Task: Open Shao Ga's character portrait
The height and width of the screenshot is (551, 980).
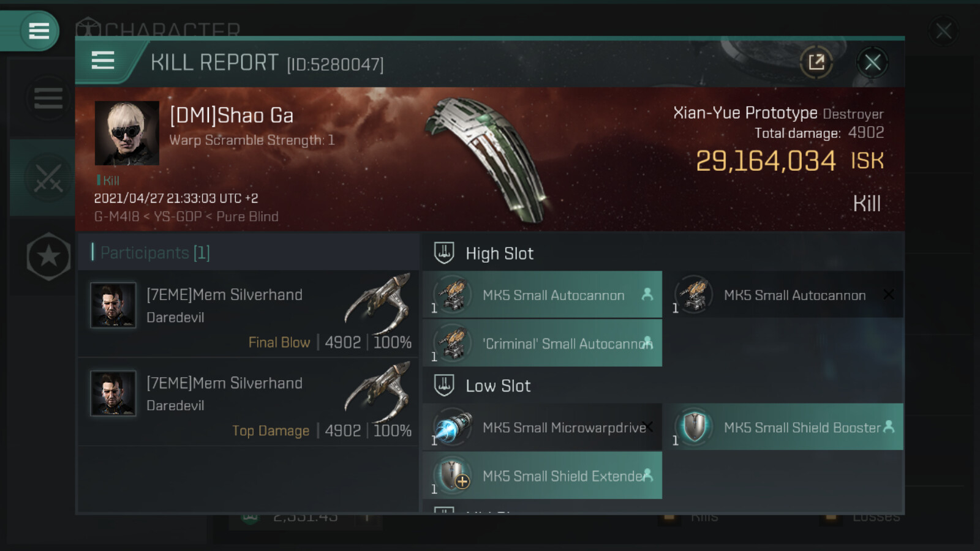Action: 127,133
